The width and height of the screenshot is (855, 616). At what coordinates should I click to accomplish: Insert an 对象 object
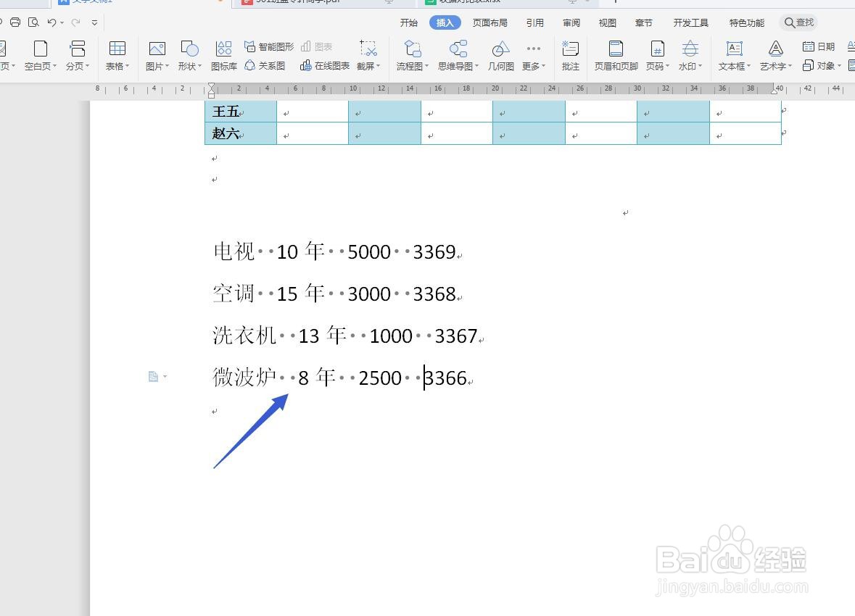click(x=822, y=66)
